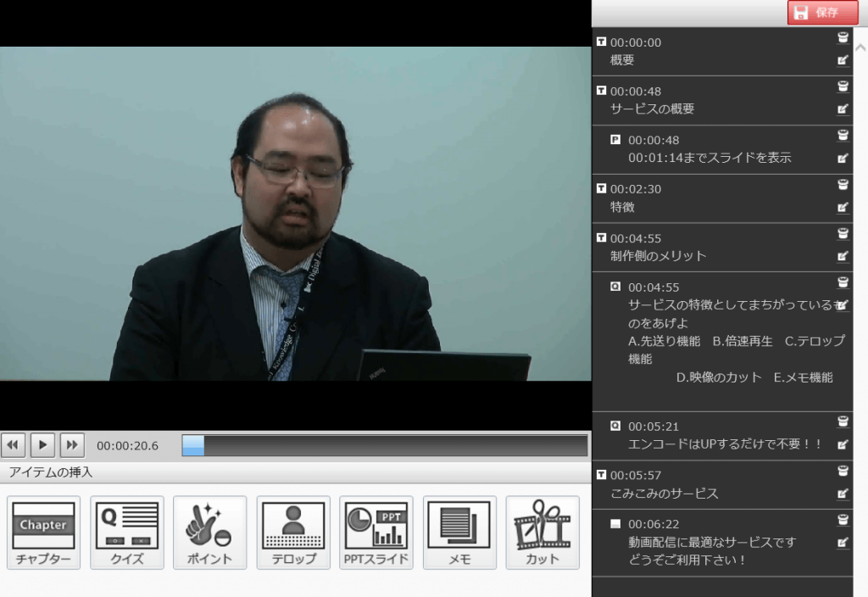Delete the 00:06:22 caption item
Image resolution: width=868 pixels, height=597 pixels.
point(843,520)
